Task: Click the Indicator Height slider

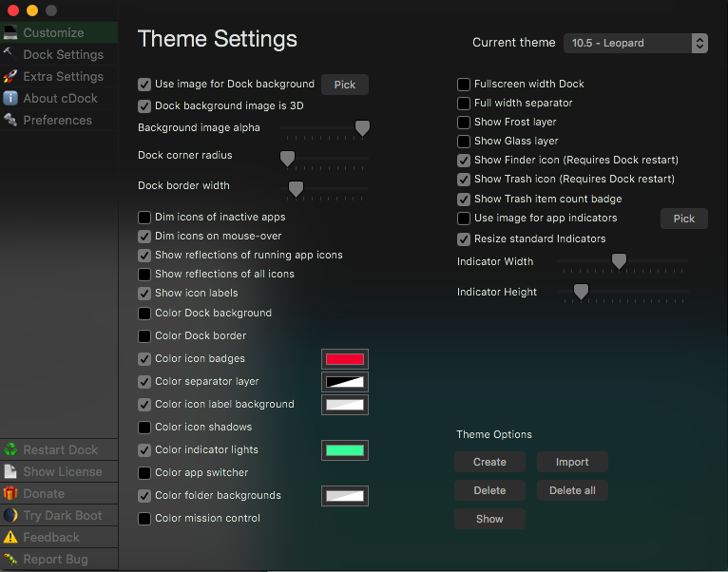Action: (623, 293)
